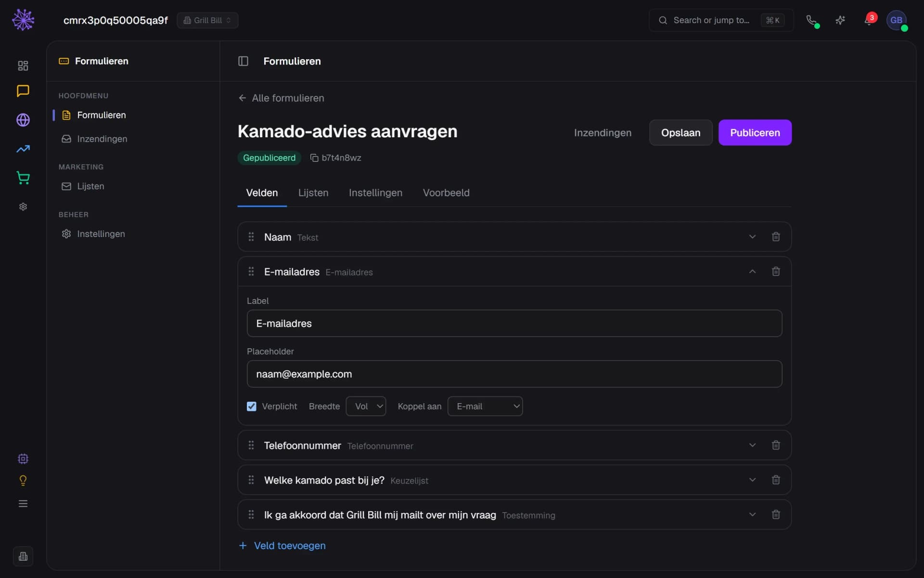924x578 pixels.
Task: Go back to Alle formulieren
Action: point(282,98)
